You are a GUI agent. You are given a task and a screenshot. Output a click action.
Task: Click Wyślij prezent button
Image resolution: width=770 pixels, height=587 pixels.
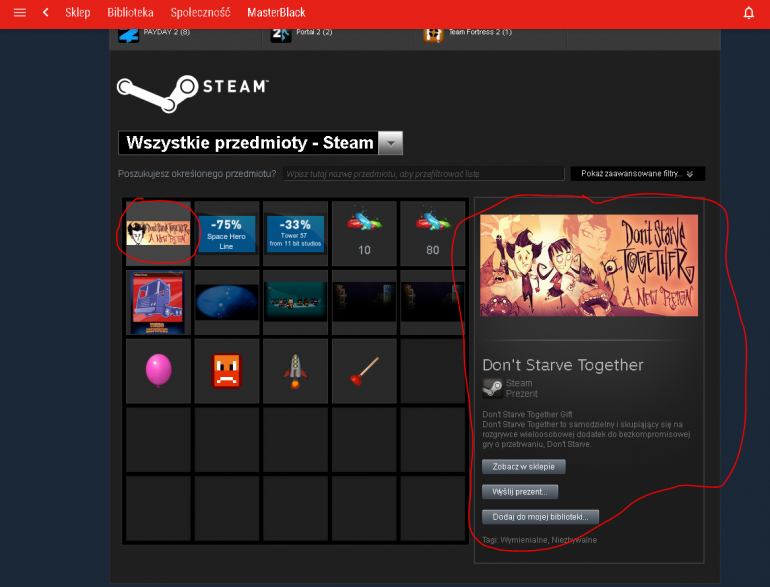coord(520,492)
